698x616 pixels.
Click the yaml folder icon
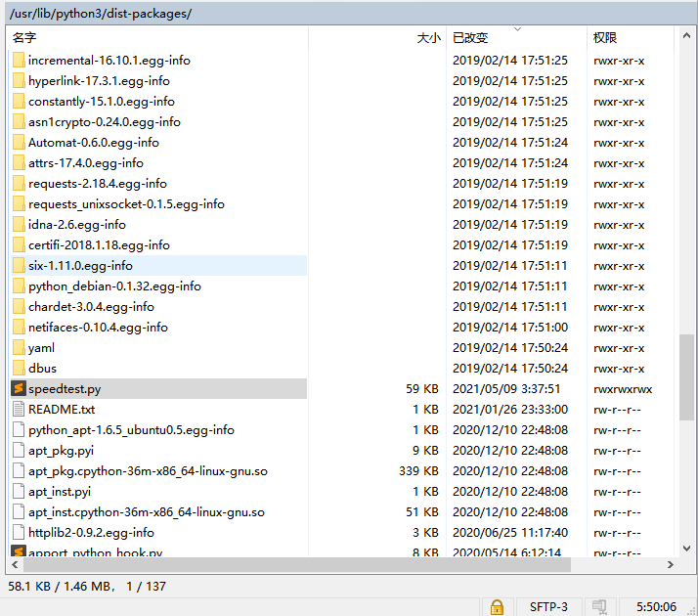coord(19,348)
